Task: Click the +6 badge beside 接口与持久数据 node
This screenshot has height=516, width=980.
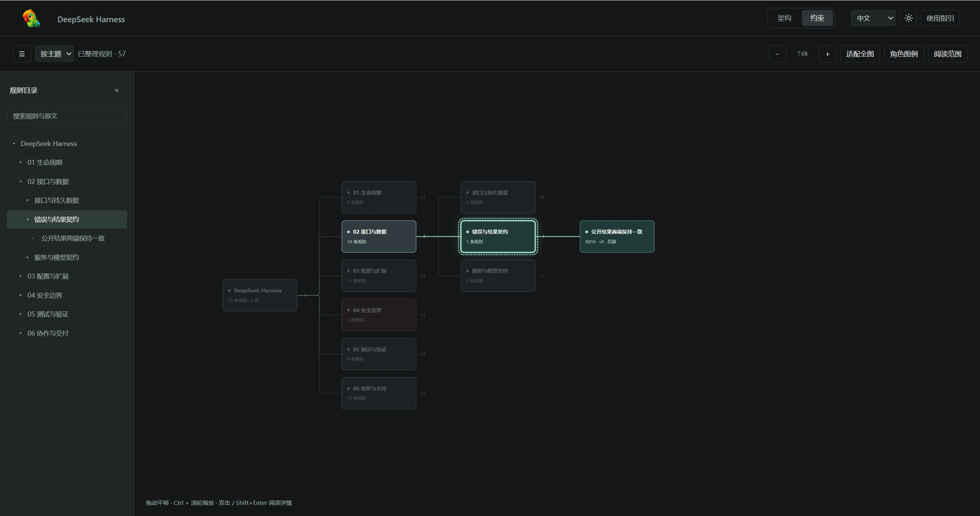Action: tap(542, 197)
